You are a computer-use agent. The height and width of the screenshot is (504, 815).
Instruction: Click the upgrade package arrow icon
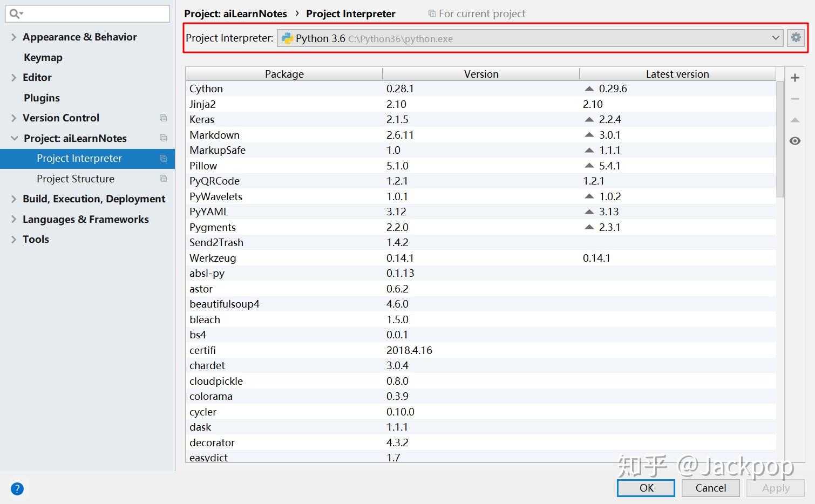point(795,120)
